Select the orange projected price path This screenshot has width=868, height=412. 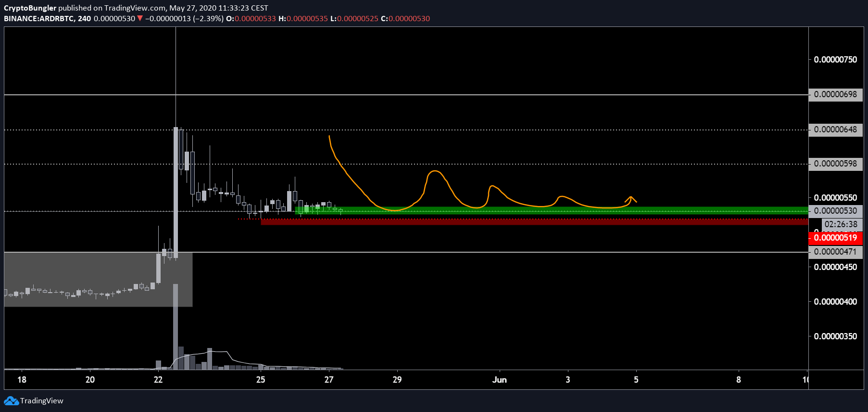coord(482,173)
